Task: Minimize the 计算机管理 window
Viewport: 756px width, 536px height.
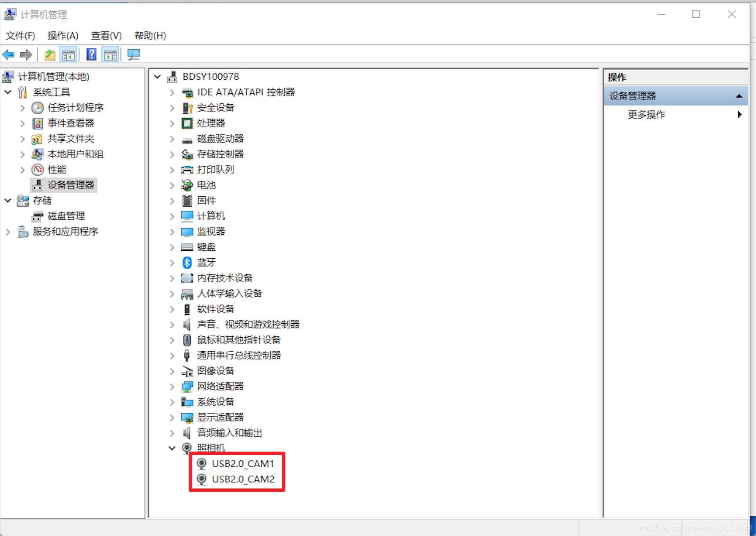Action: click(x=661, y=14)
